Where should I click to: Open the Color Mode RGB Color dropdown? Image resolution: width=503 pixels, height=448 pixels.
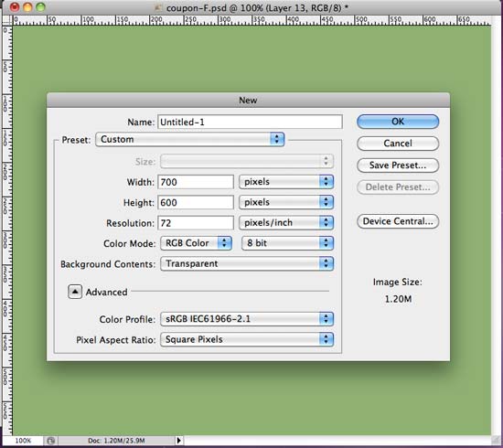(x=196, y=243)
